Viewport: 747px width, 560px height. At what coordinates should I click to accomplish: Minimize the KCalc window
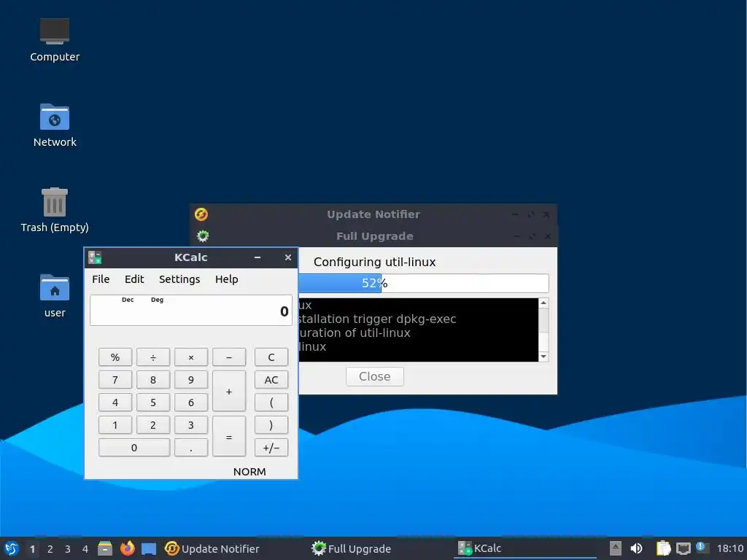pos(258,257)
